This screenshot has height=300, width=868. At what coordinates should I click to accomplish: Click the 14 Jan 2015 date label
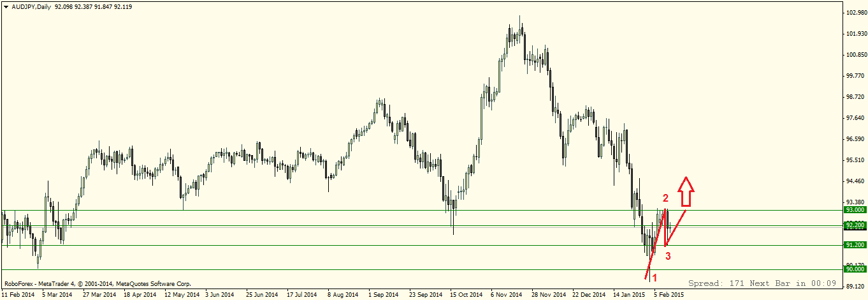630,295
